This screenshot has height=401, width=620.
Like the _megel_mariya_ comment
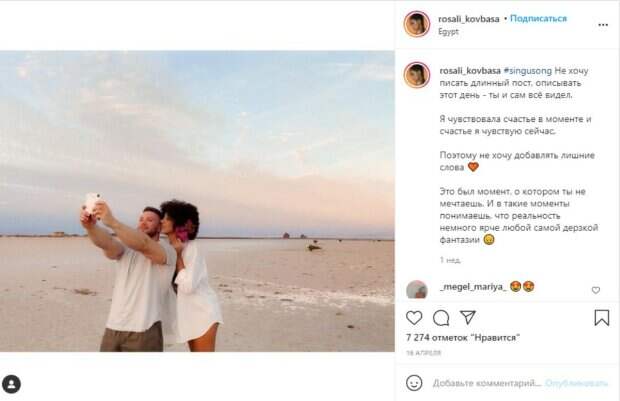595,290
